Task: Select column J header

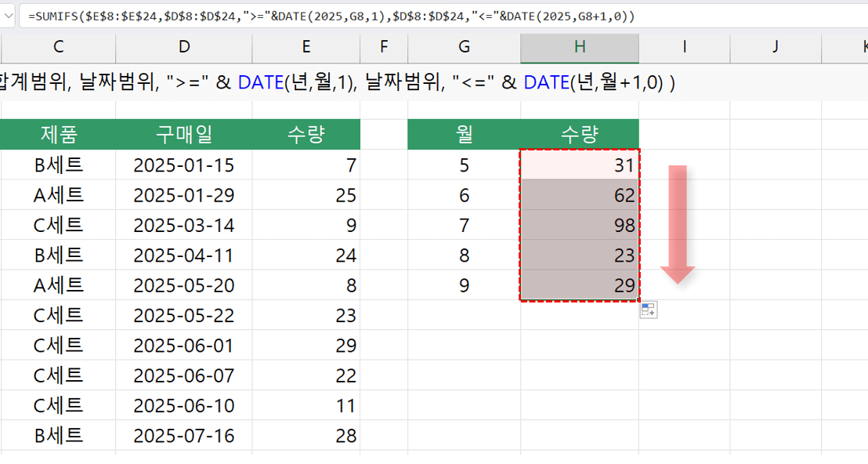Action: click(x=775, y=47)
